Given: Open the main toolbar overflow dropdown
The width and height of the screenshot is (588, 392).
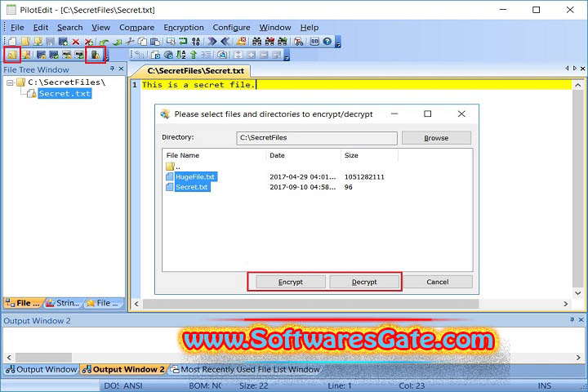Looking at the screenshot, I should coord(338,42).
